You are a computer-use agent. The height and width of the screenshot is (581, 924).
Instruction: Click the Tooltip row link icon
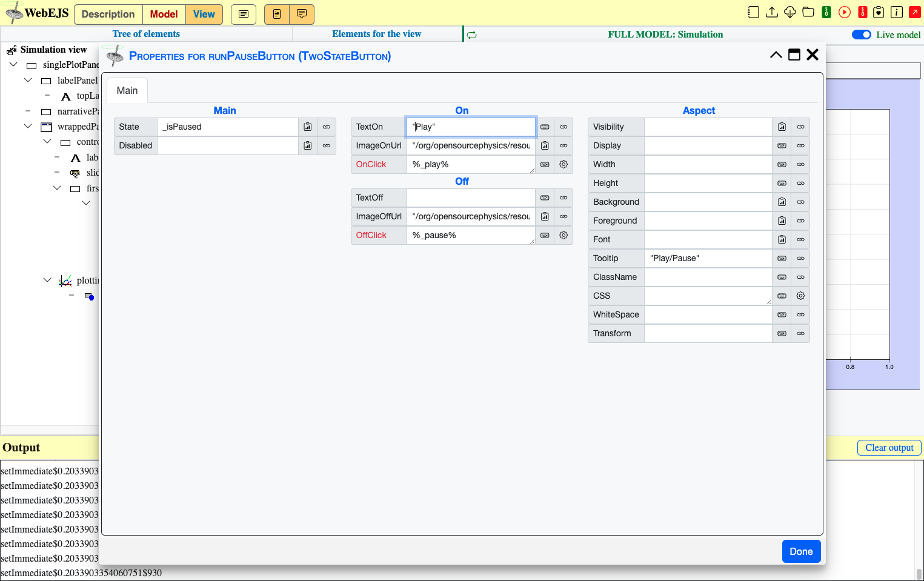(x=800, y=258)
